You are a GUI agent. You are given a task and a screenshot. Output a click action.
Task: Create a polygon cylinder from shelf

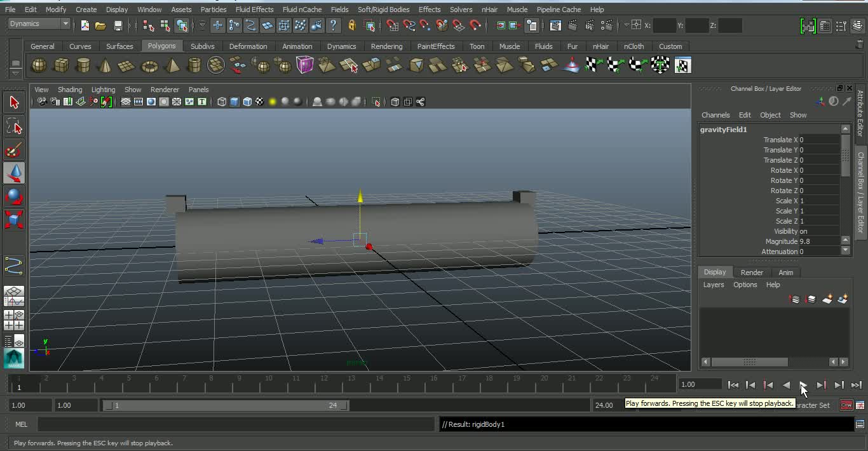[83, 65]
